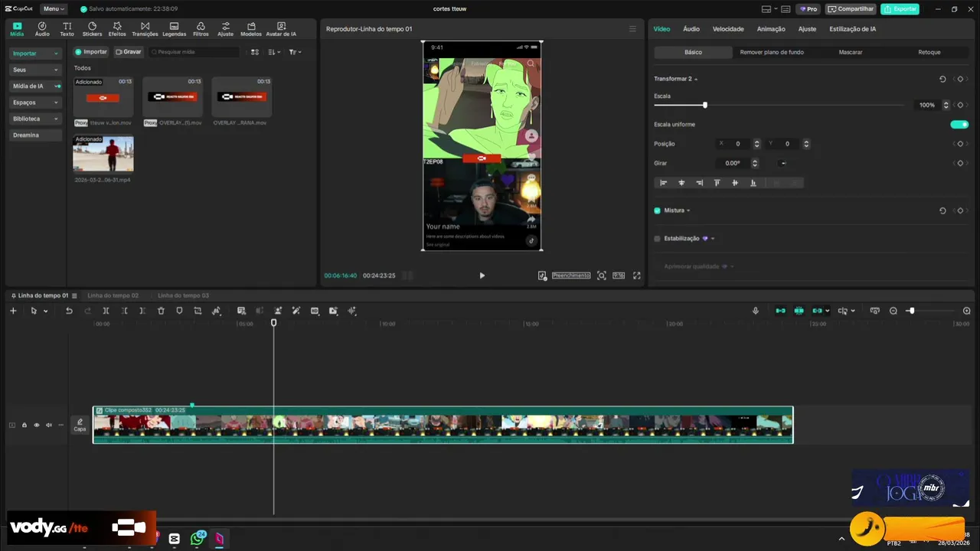Click the Gravar button
980x551 pixels.
click(129, 52)
